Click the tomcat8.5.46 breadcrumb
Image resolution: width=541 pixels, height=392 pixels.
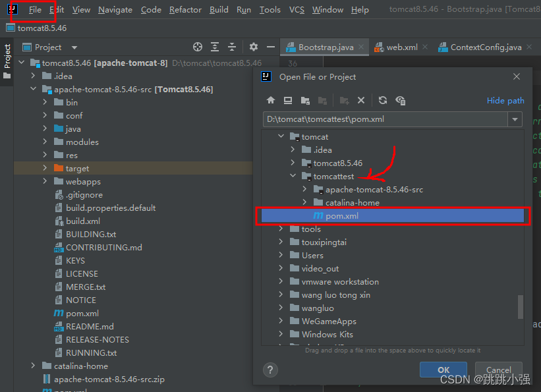click(37, 28)
